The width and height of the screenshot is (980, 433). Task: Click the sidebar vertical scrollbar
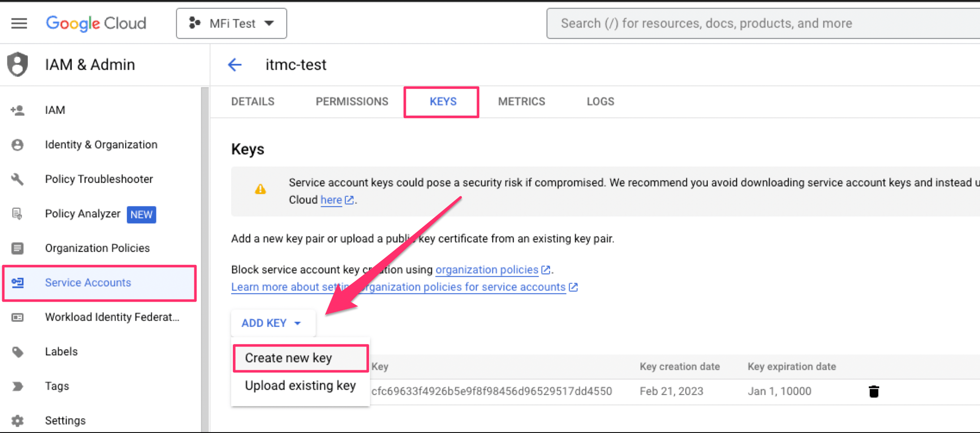click(x=205, y=260)
